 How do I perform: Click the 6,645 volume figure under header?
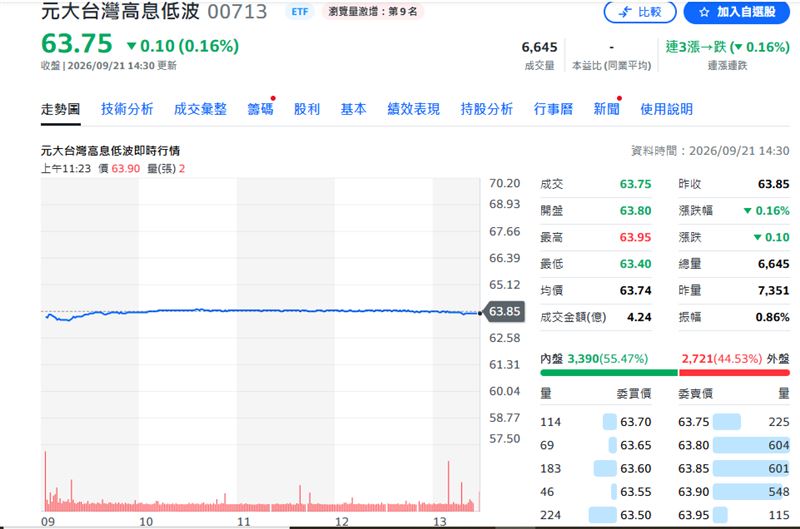539,47
